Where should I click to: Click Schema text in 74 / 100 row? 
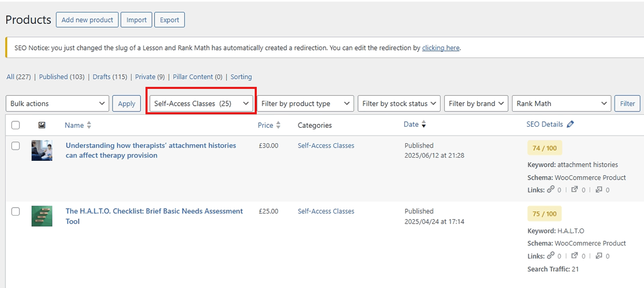point(576,178)
